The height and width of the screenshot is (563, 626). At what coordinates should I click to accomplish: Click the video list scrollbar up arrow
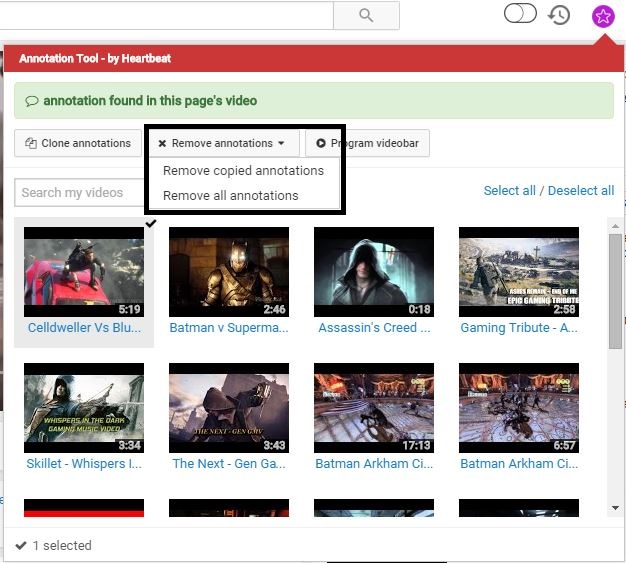pos(615,226)
